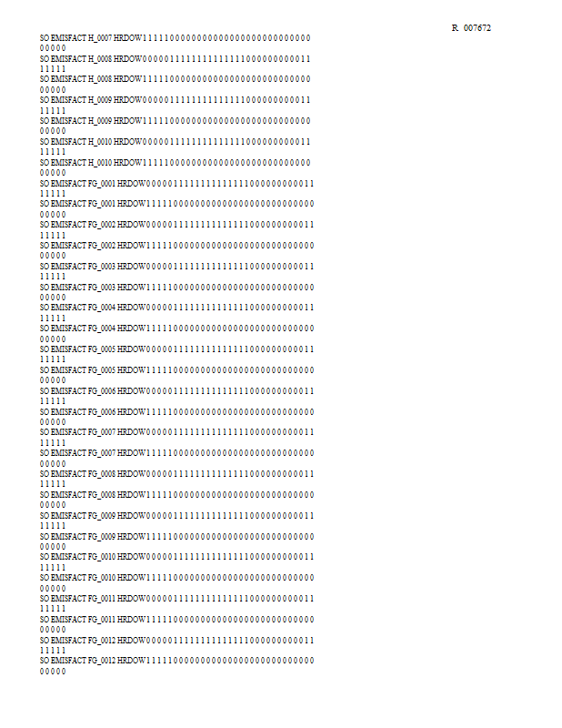Click the H_0008 HRDOW line beginning 00000
Screen dimensions: 562x728
tap(176, 64)
